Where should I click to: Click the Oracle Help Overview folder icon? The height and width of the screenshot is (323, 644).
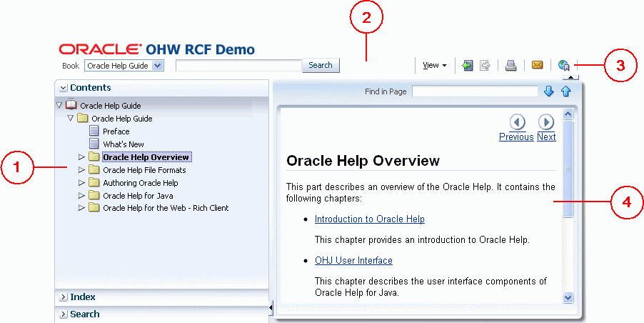[94, 156]
